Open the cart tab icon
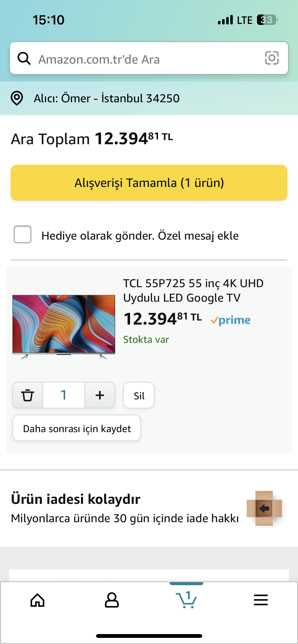This screenshot has height=644, width=298. 186,600
